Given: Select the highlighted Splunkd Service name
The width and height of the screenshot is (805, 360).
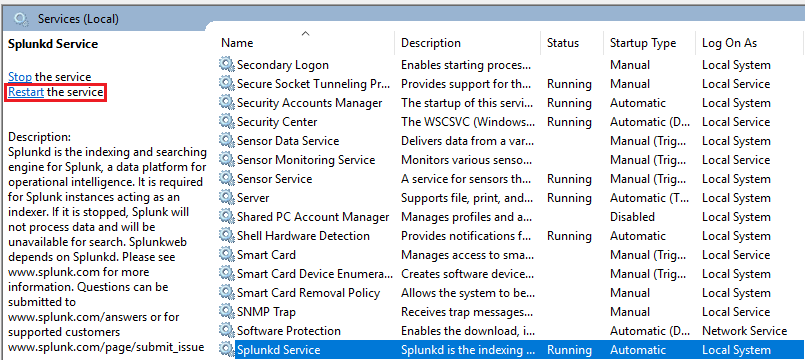Looking at the screenshot, I should click(x=279, y=350).
